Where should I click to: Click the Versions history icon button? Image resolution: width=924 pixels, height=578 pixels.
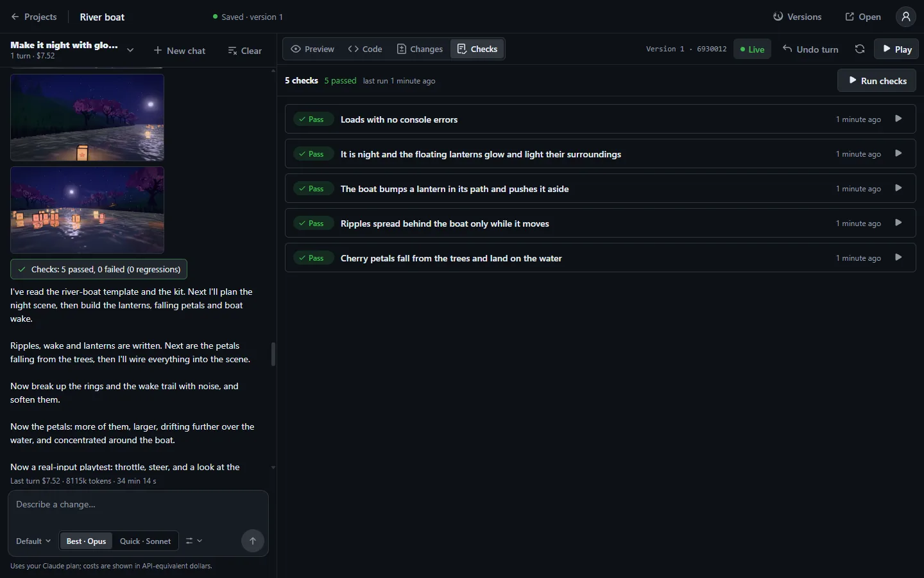pos(797,17)
